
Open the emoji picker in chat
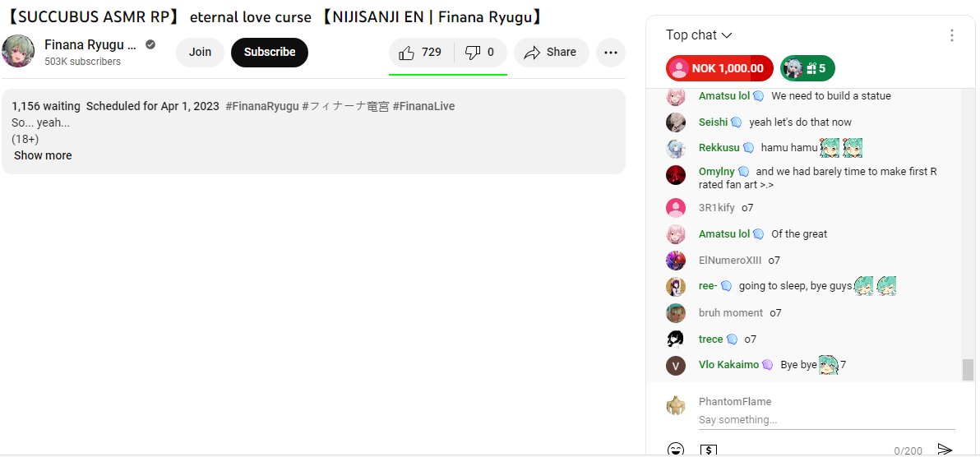point(675,450)
